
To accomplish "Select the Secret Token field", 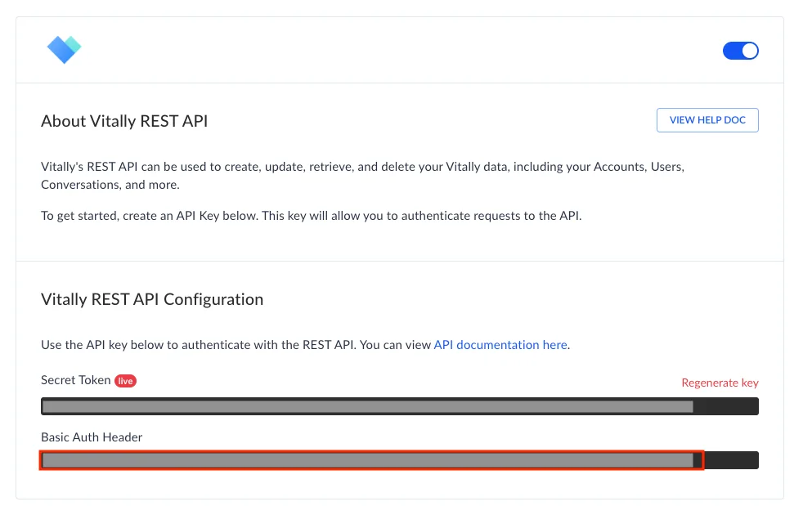I will point(400,406).
